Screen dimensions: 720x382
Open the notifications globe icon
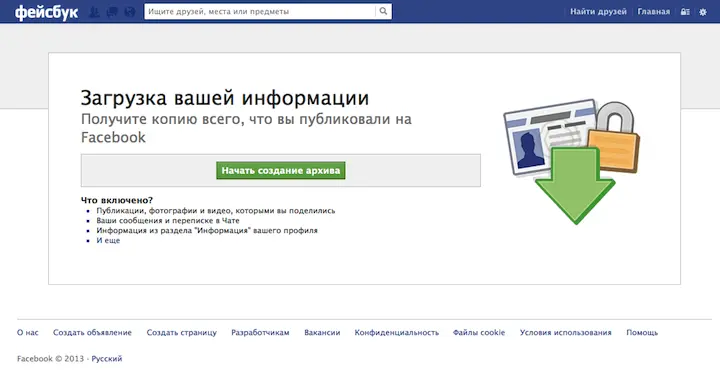[x=130, y=12]
